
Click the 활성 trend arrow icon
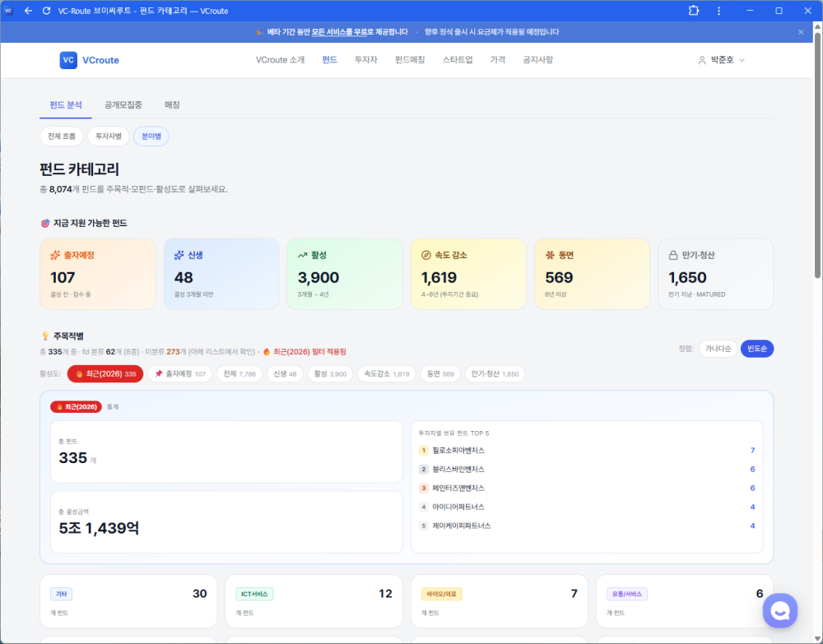(302, 256)
